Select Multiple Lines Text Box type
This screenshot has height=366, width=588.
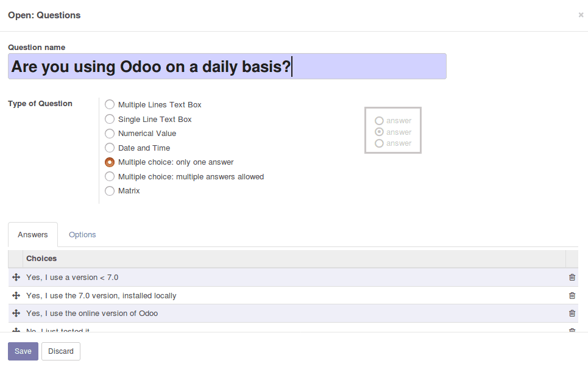click(110, 105)
